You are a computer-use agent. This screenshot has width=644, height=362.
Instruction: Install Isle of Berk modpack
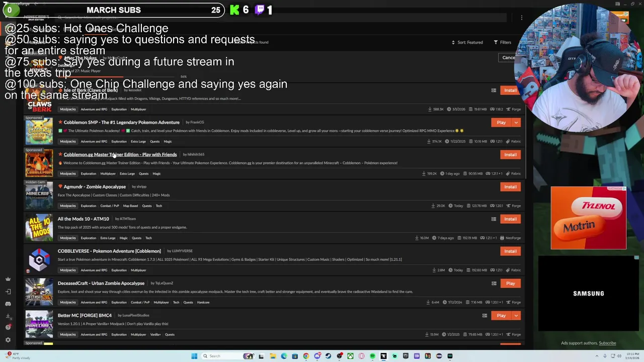tap(510, 90)
